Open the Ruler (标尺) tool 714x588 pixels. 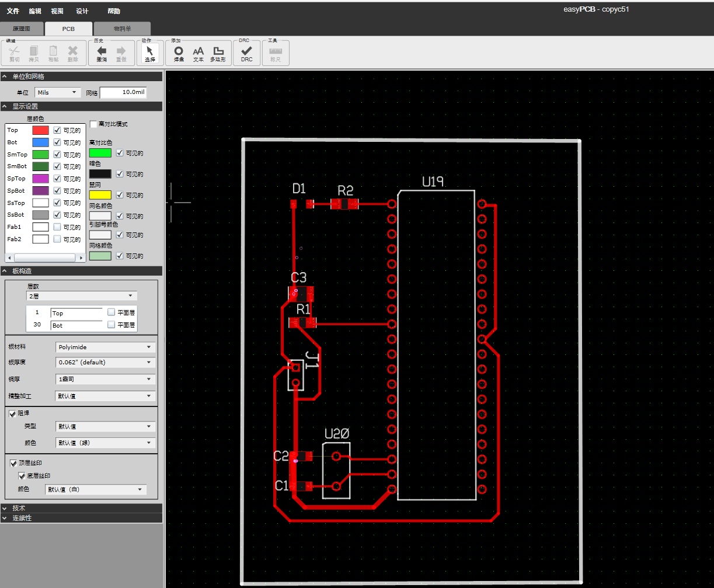click(x=276, y=51)
